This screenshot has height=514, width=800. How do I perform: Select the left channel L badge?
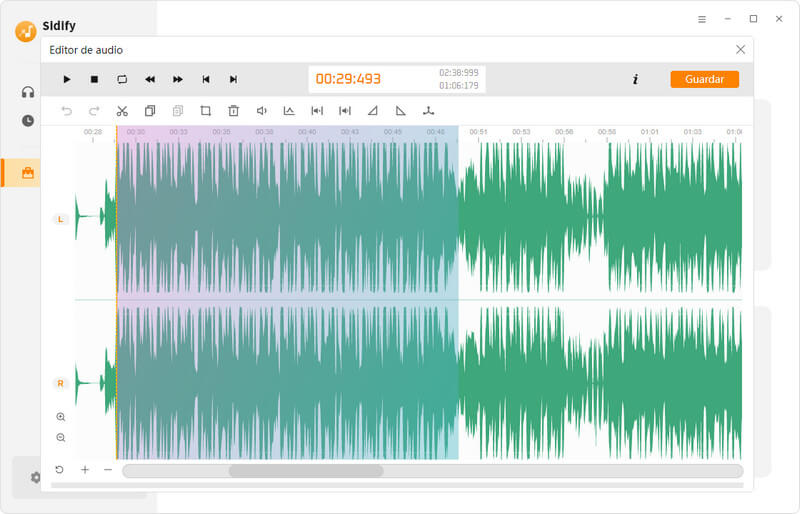[x=60, y=219]
